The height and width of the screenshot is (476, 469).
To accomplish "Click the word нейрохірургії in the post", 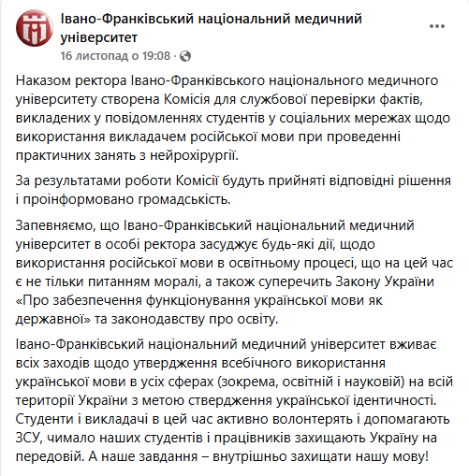I will [x=194, y=156].
